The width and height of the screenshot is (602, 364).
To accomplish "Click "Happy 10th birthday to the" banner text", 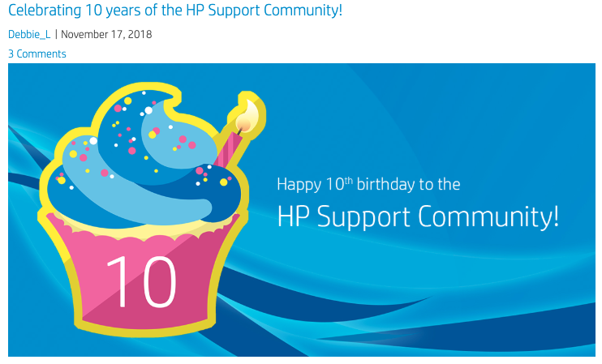I will (x=368, y=184).
